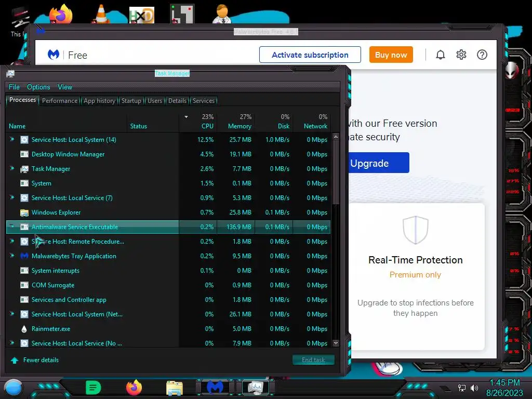The image size is (532, 399).
Task: Collapse view with Fewer details
Action: coord(35,360)
